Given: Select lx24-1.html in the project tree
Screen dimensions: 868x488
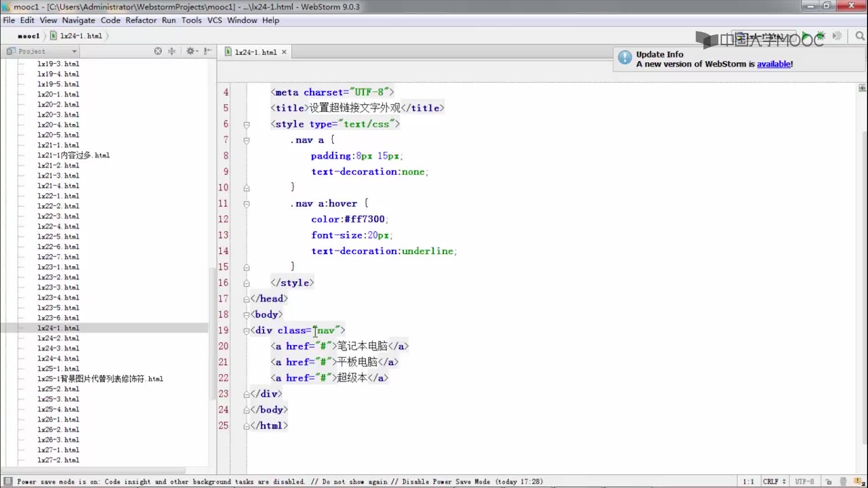Looking at the screenshot, I should [58, 328].
